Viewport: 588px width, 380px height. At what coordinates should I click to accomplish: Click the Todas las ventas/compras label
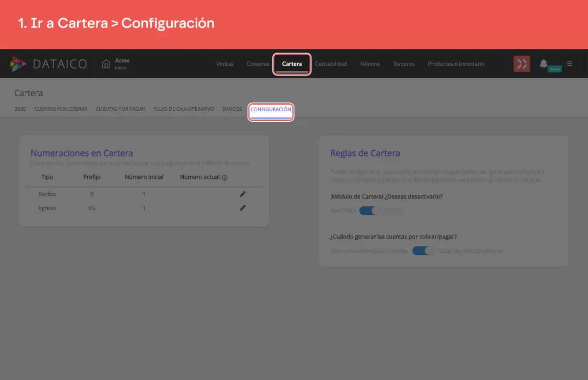click(470, 251)
